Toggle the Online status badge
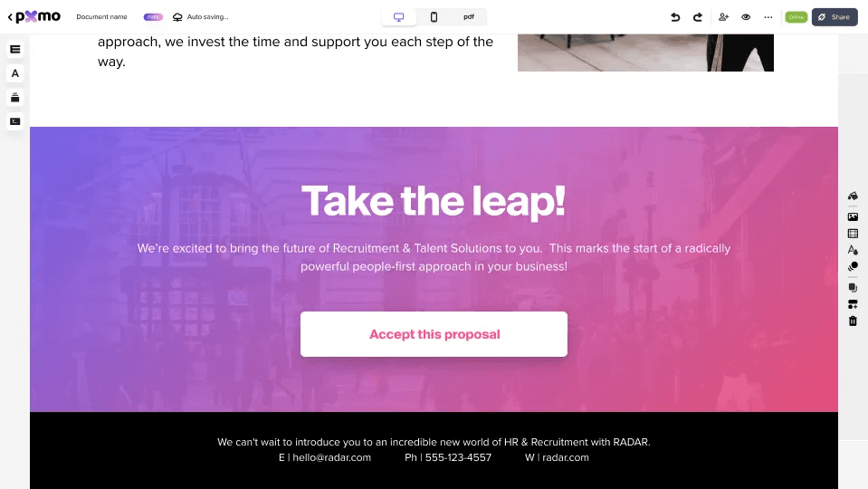 click(796, 17)
